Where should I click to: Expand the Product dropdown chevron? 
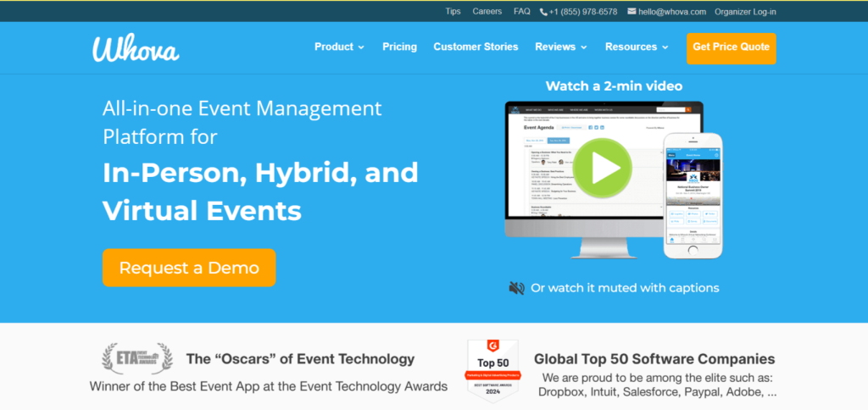click(361, 47)
